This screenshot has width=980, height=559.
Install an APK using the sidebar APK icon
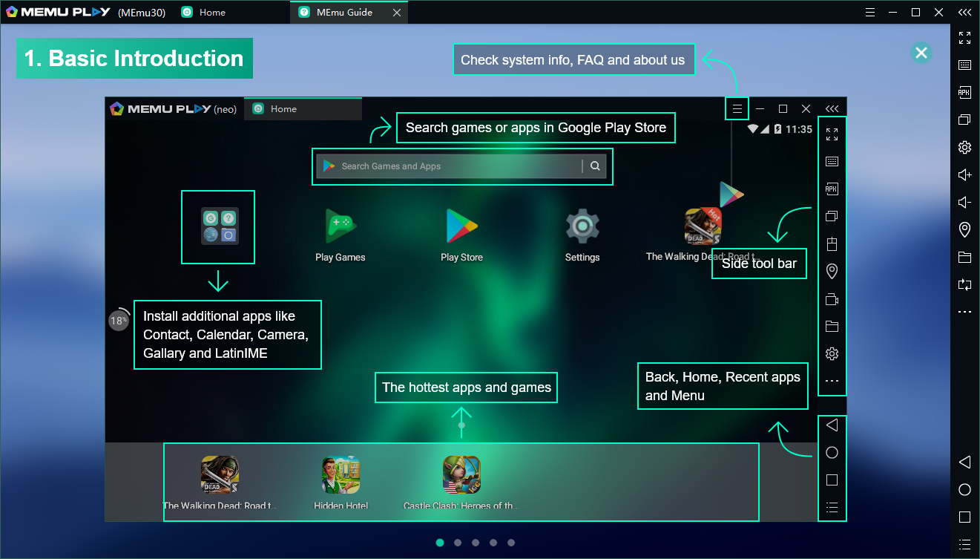pos(964,92)
